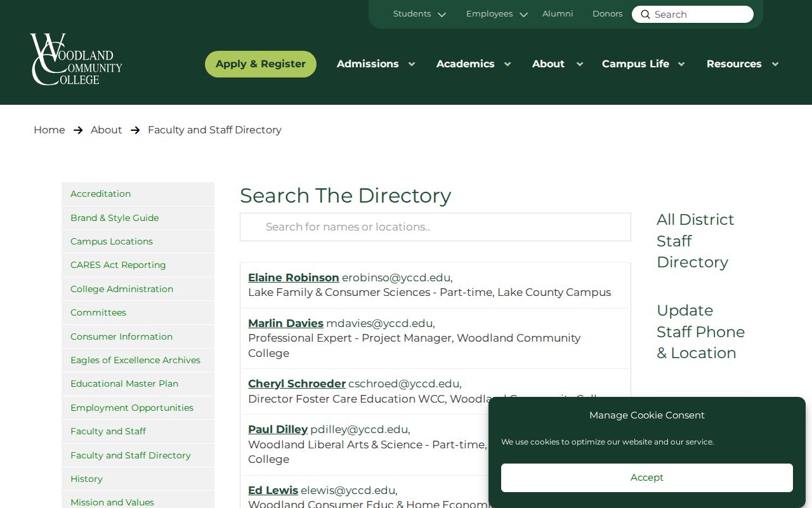Accept the cookie consent
The image size is (812, 508).
(x=646, y=478)
